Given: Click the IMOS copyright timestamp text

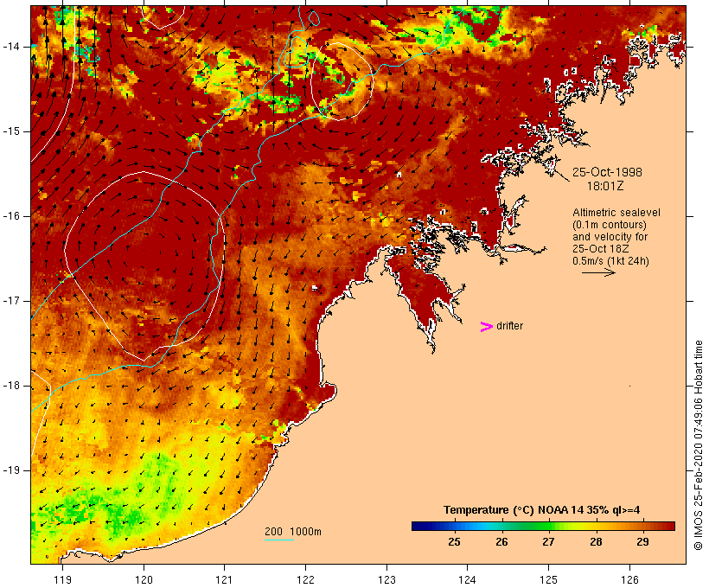Looking at the screenshot, I should [698, 445].
